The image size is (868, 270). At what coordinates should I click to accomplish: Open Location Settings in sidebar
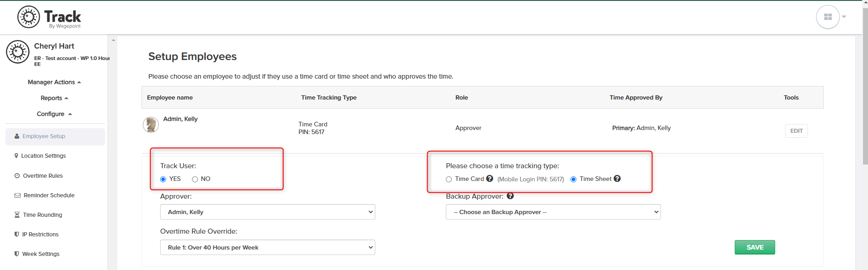43,156
